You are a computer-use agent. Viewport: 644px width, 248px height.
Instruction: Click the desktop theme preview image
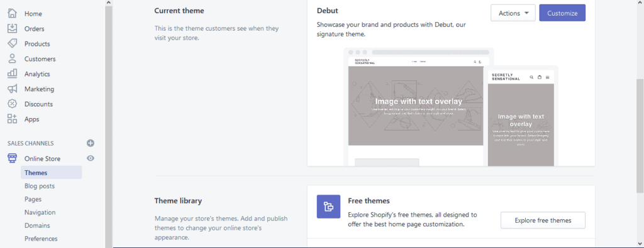(416, 107)
